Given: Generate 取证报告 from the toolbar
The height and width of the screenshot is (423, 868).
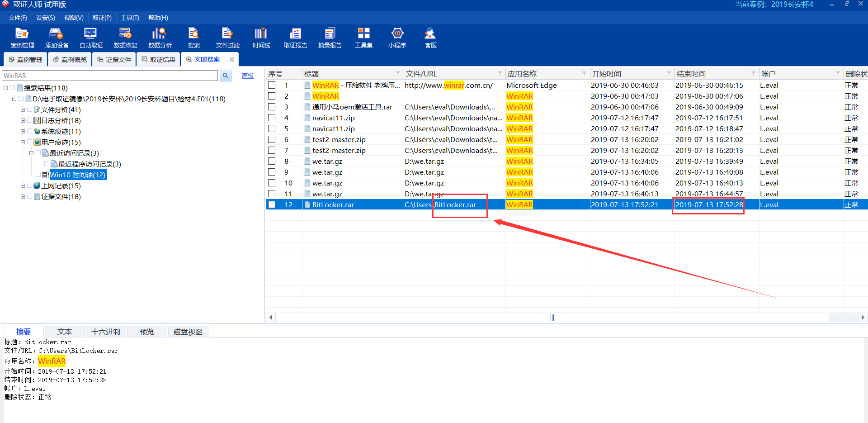Looking at the screenshot, I should pos(295,38).
